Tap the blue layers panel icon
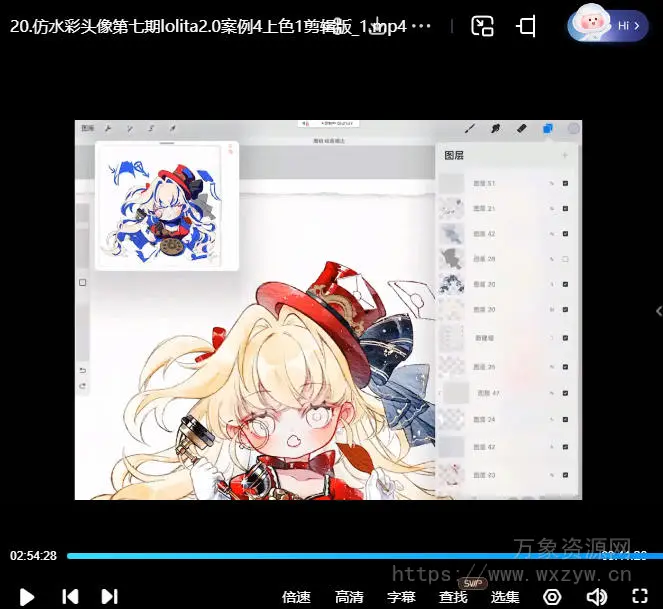 pyautogui.click(x=548, y=129)
